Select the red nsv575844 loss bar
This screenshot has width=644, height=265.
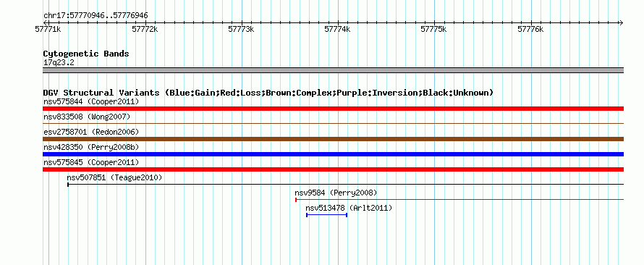tap(333, 109)
